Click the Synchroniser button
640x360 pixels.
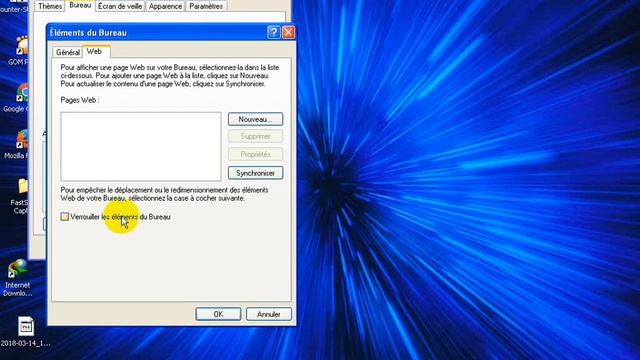click(255, 173)
